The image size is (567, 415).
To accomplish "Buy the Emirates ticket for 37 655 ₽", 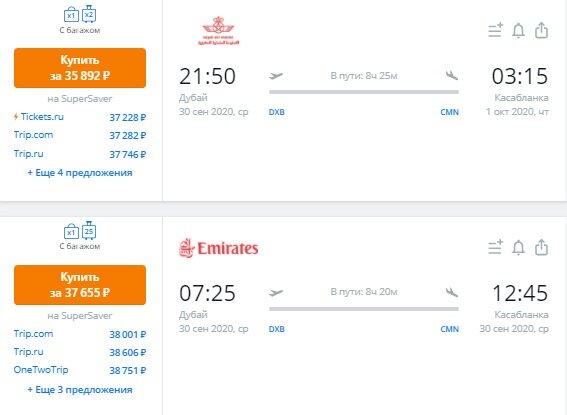I will click(x=80, y=285).
